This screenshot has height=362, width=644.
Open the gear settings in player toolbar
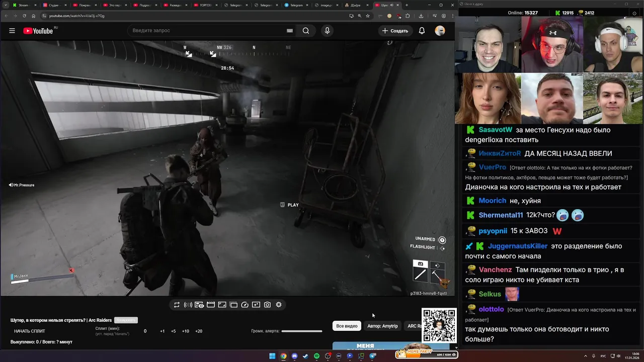coord(279,305)
